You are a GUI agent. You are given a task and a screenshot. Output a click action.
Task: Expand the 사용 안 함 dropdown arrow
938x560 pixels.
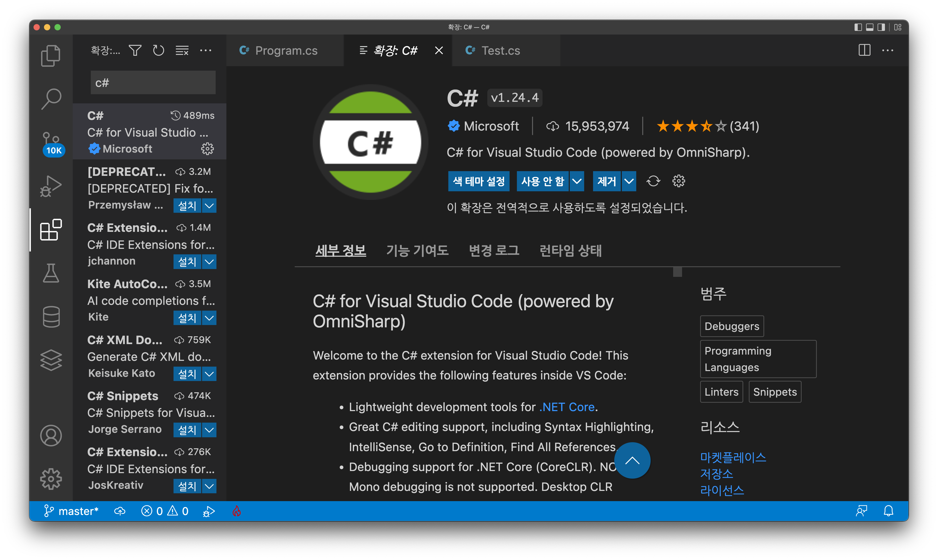tap(577, 181)
